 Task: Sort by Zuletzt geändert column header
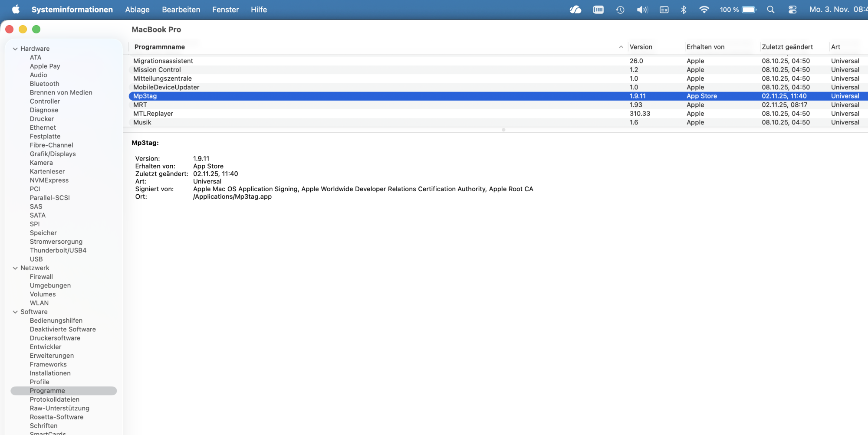[795, 47]
